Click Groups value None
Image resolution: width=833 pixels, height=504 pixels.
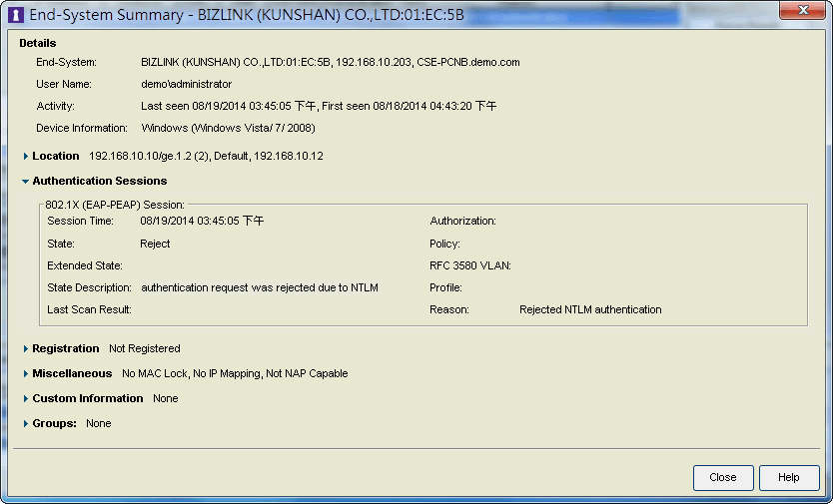point(98,424)
